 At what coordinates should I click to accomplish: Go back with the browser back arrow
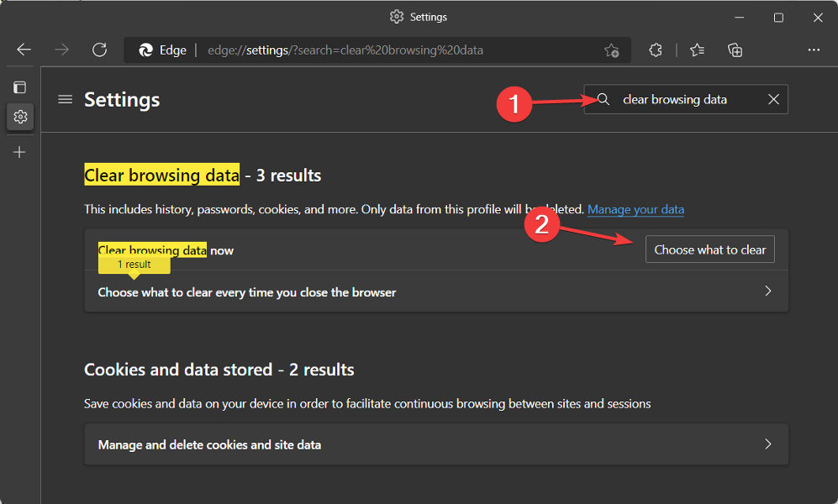tap(24, 50)
